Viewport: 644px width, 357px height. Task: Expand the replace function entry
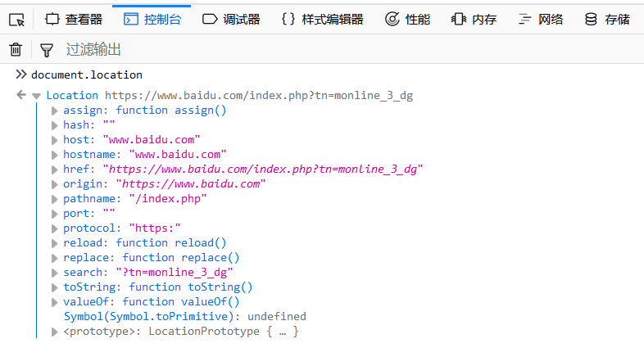(x=54, y=258)
